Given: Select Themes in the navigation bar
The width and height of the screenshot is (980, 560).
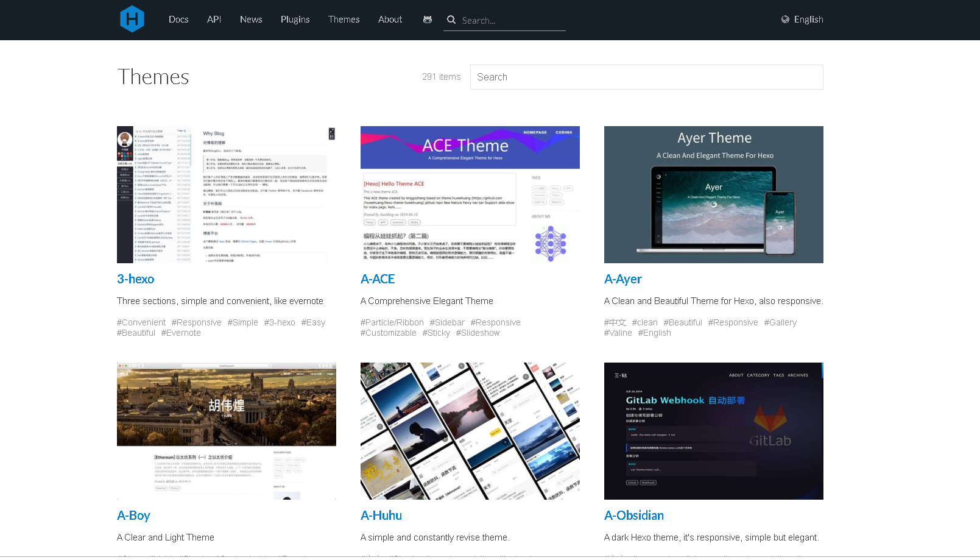Looking at the screenshot, I should coord(344,19).
